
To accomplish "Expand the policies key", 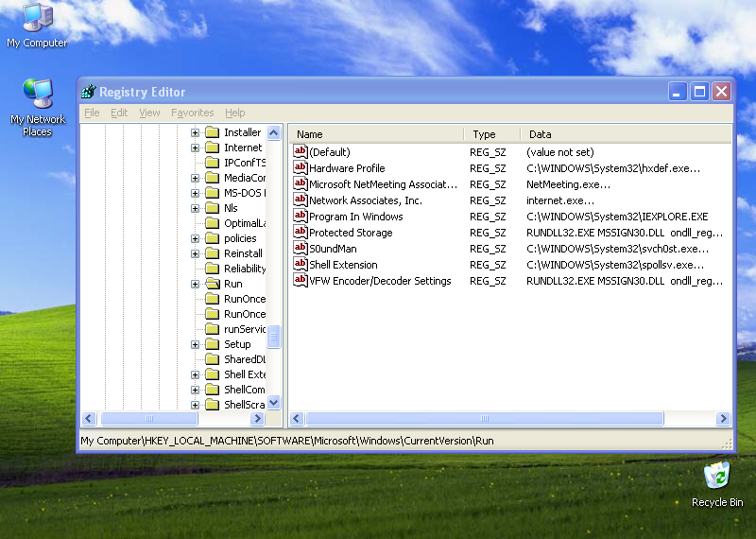I will tap(195, 238).
